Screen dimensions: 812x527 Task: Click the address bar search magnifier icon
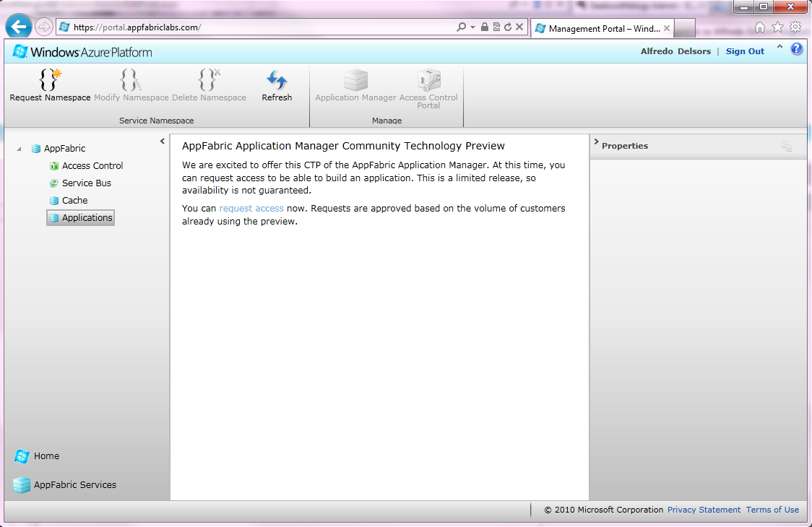(461, 27)
